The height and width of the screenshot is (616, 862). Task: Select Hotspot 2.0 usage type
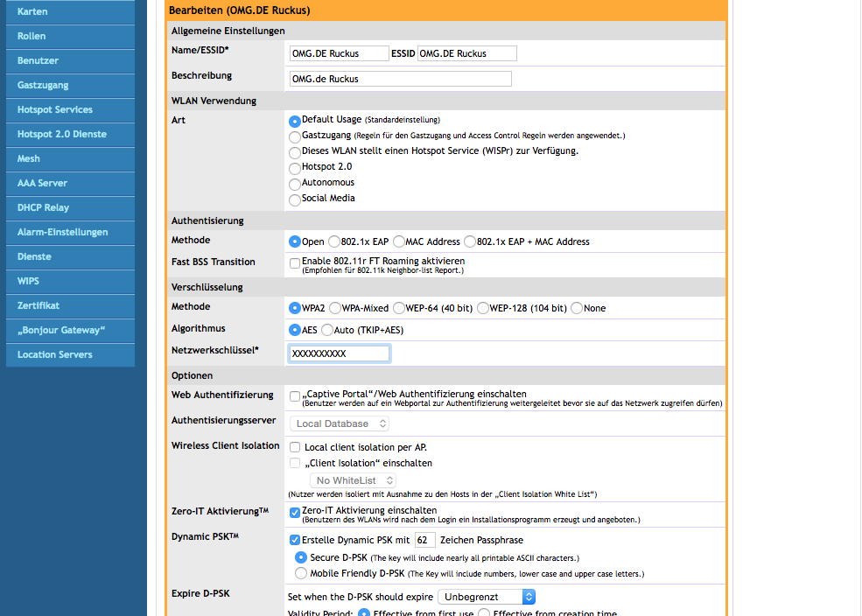pyautogui.click(x=295, y=168)
